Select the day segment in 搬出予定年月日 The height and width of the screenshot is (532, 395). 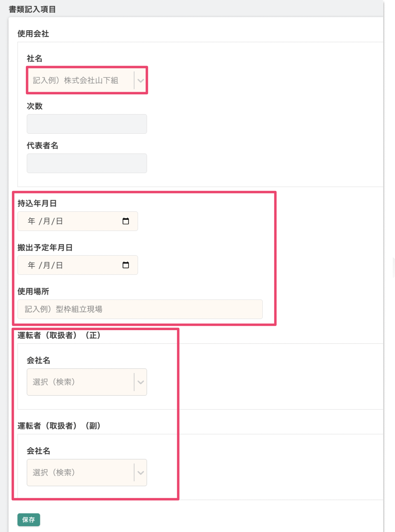tap(59, 265)
